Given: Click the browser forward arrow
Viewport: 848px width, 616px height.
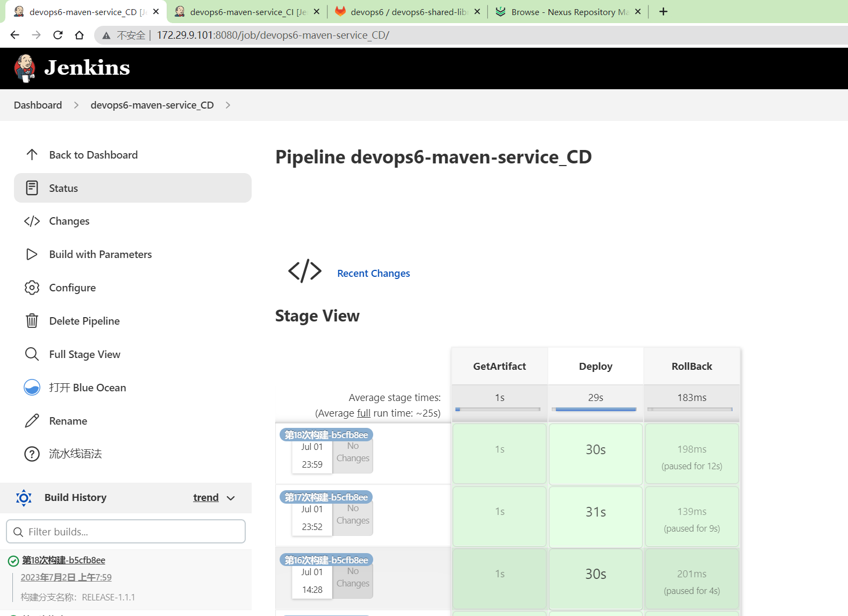Looking at the screenshot, I should coord(36,35).
